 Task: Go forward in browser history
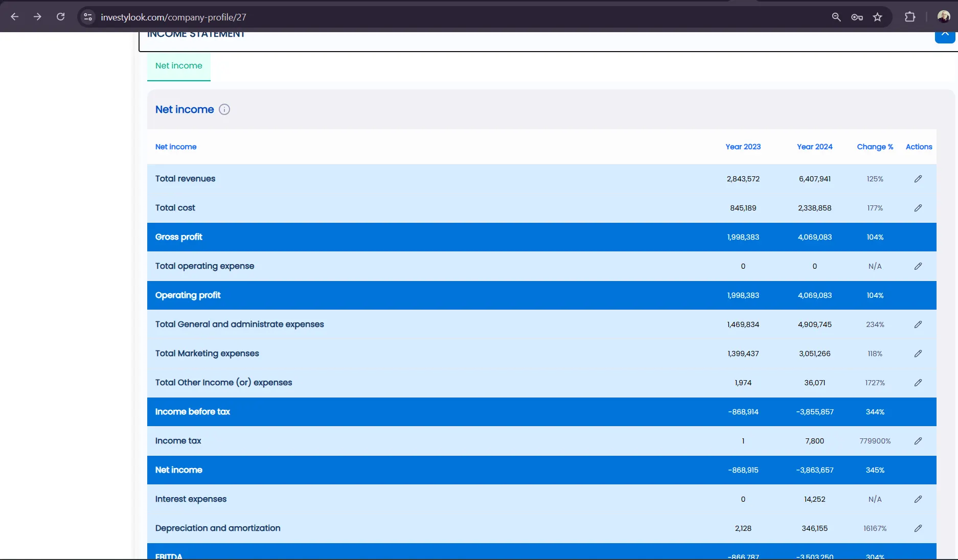[37, 17]
